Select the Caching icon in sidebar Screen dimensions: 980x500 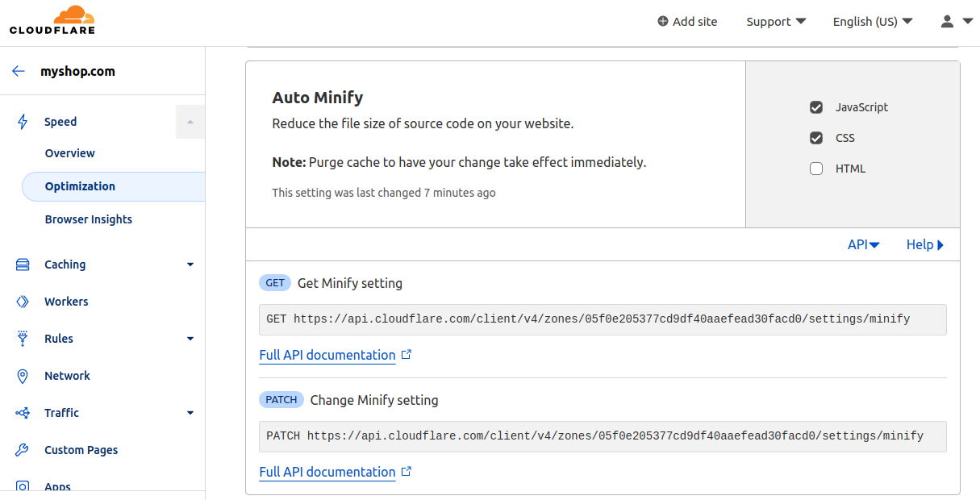tap(22, 264)
